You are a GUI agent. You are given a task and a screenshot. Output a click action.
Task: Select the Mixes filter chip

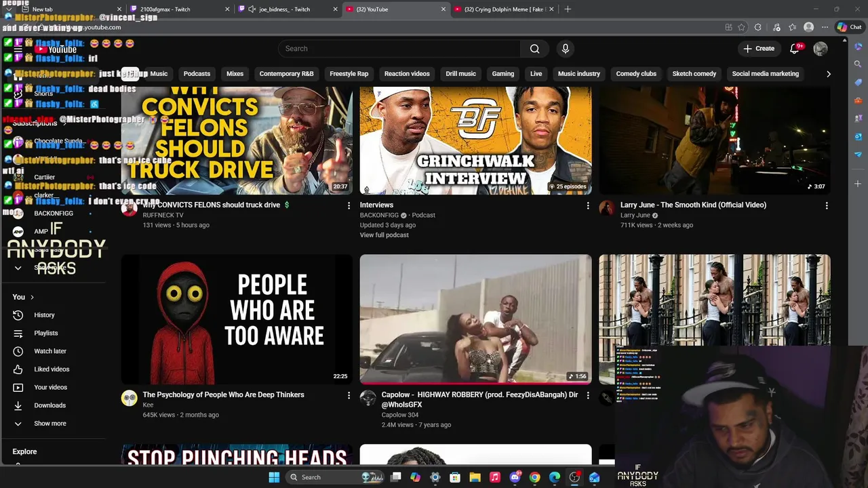coord(235,74)
